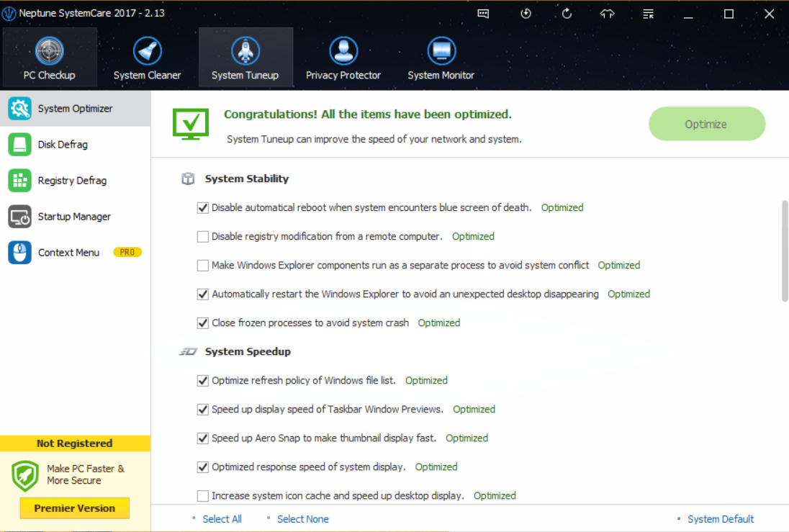
Task: Check Make Windows Explorer components separate process
Action: [203, 265]
